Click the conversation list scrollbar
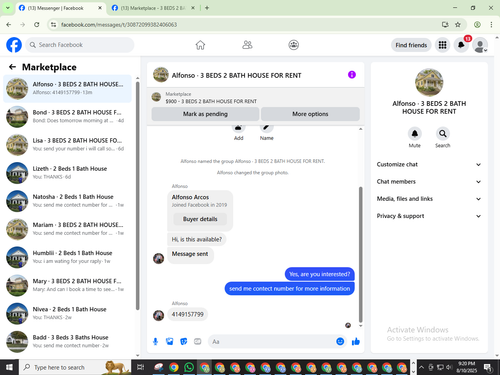The height and width of the screenshot is (375, 500). pos(137,196)
